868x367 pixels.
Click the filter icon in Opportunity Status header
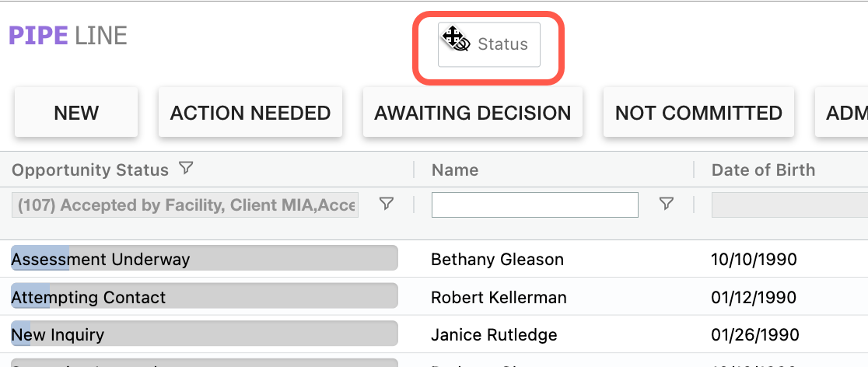(x=186, y=168)
